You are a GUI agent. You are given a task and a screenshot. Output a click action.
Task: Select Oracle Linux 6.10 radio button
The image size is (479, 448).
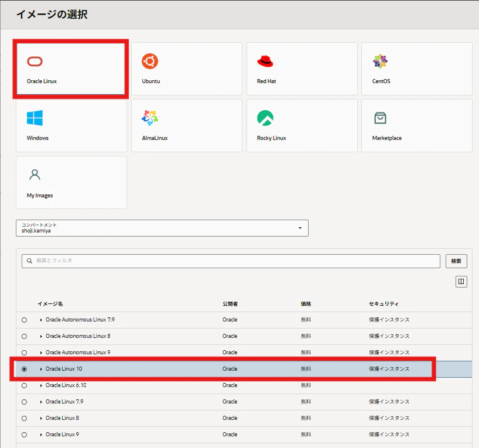click(25, 386)
